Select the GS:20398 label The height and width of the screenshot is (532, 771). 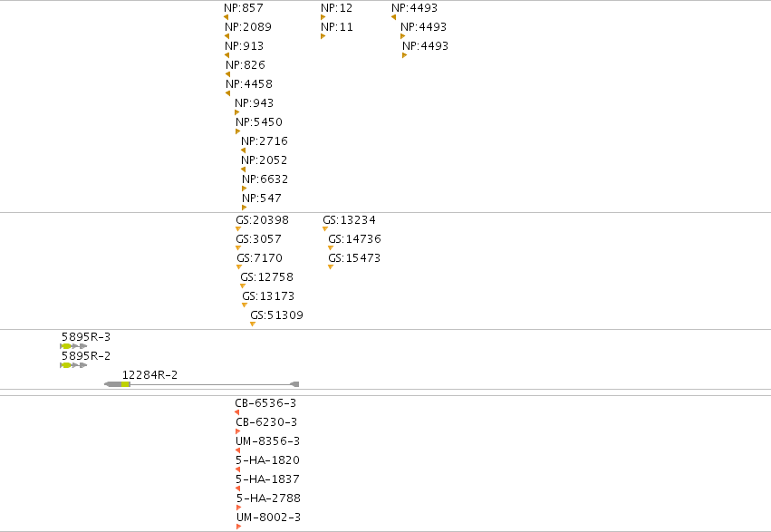coord(263,220)
